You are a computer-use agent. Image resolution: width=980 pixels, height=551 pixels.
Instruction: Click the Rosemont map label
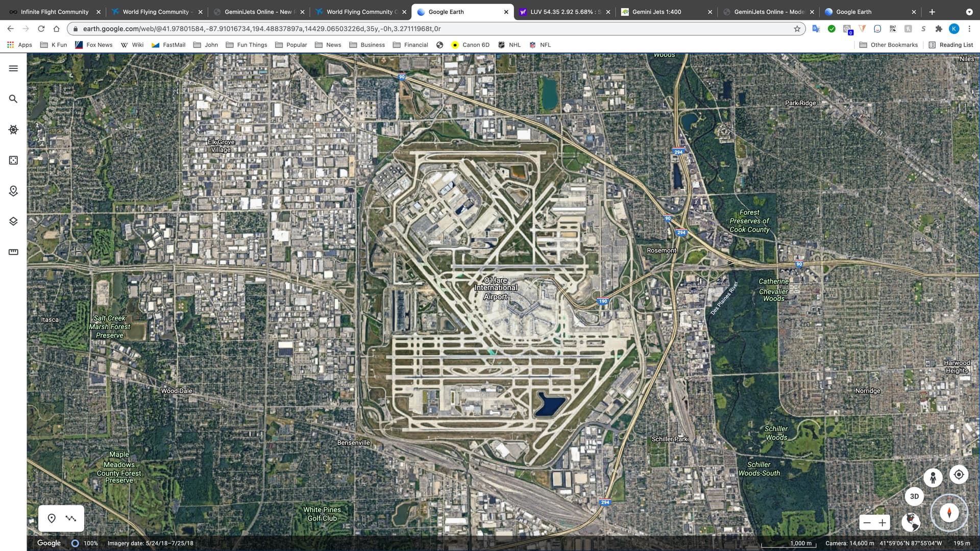(x=661, y=250)
